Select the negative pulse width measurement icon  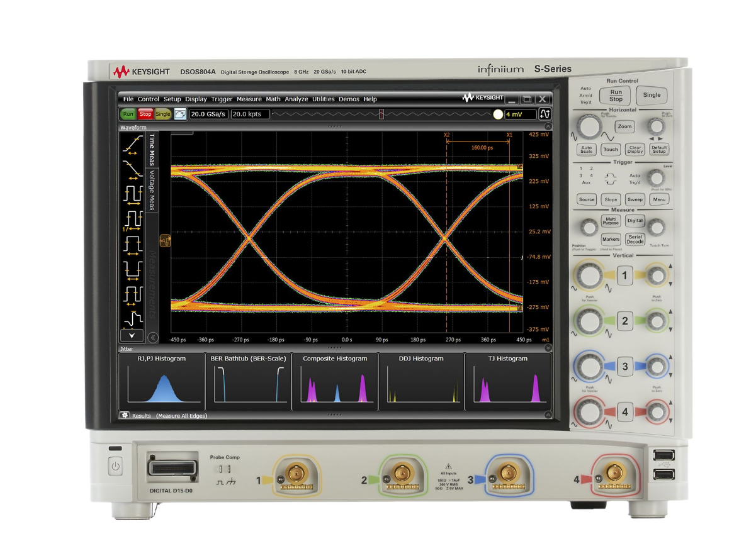click(x=133, y=270)
